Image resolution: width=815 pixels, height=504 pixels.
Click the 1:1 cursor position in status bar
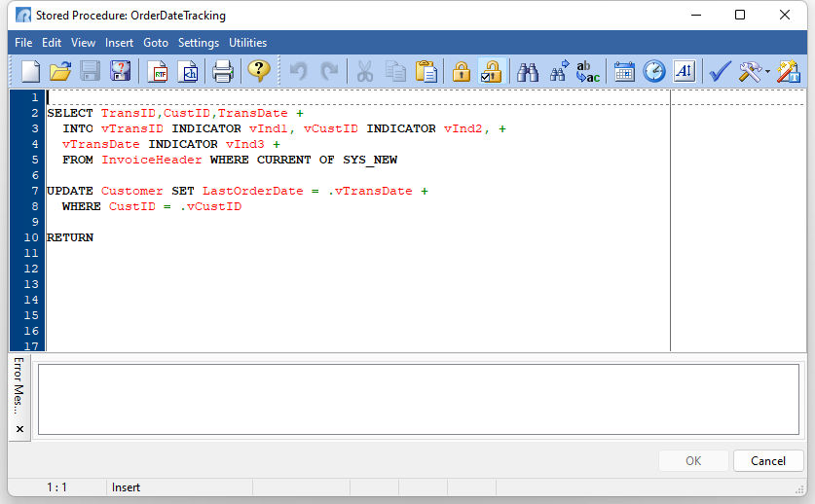pos(56,487)
